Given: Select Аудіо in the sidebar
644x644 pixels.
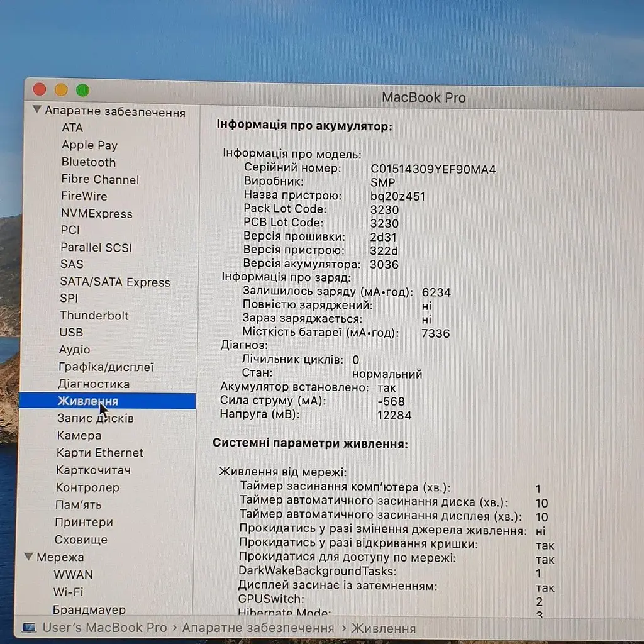Looking at the screenshot, I should point(74,350).
